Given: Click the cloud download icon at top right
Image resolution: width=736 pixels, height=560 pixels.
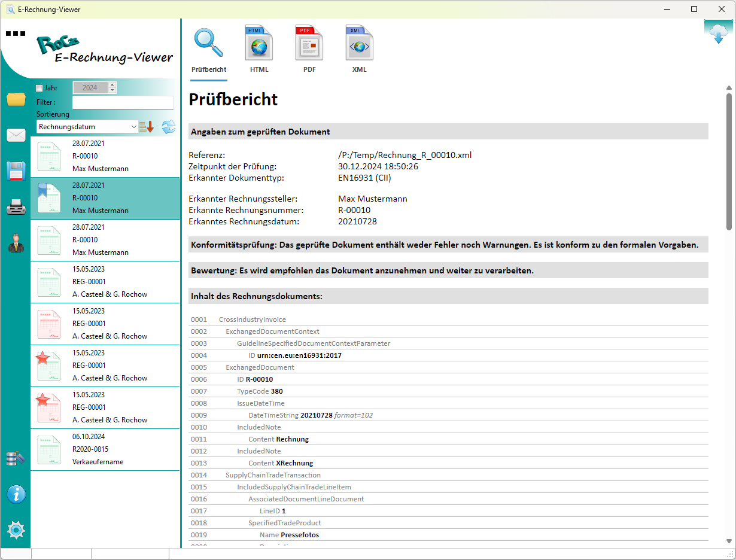Looking at the screenshot, I should (717, 33).
